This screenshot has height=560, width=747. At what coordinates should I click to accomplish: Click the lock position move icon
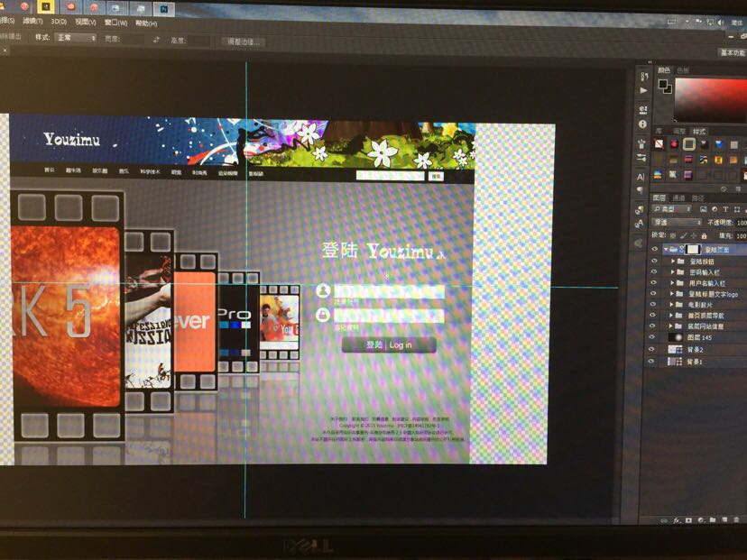(x=694, y=235)
